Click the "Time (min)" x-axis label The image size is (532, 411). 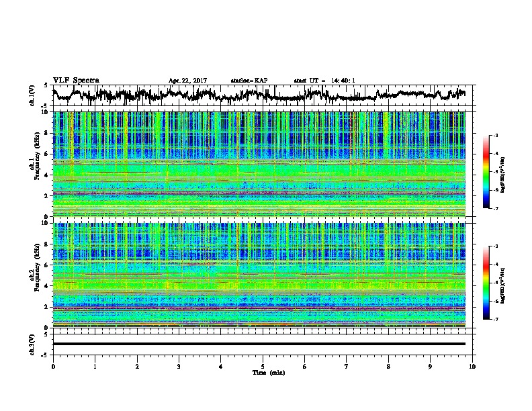click(269, 373)
